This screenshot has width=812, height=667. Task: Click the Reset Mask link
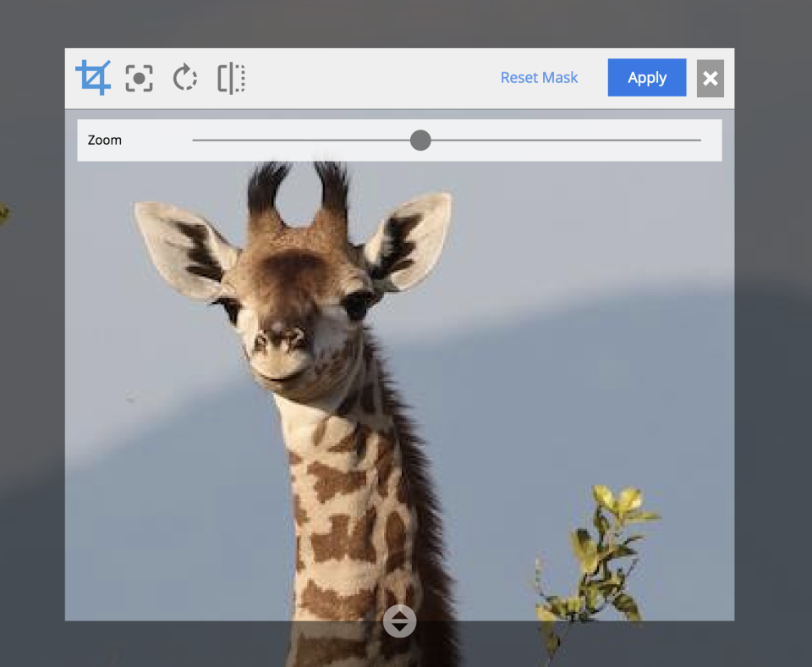pos(539,77)
